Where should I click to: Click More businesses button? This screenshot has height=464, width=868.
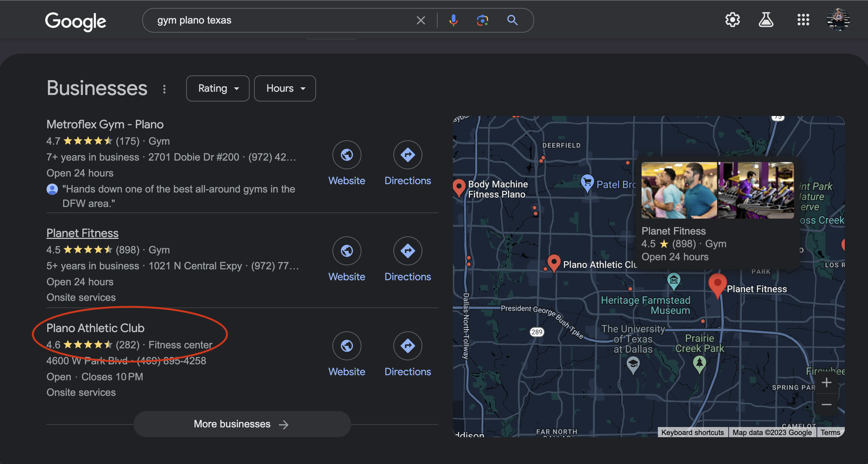(x=242, y=424)
